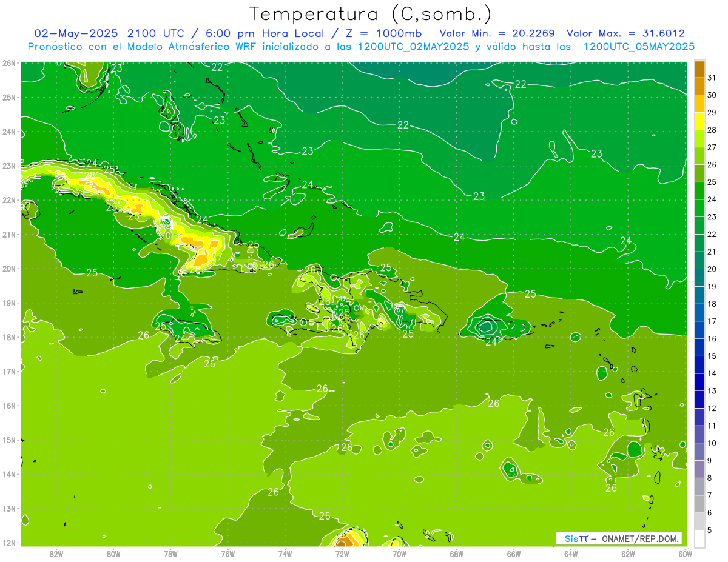Screen dimensions: 728x562
Task: Click the latitude label "25N"
Action: [9, 97]
